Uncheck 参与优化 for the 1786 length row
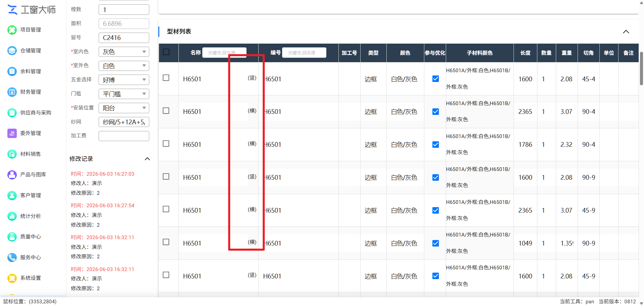 436,144
